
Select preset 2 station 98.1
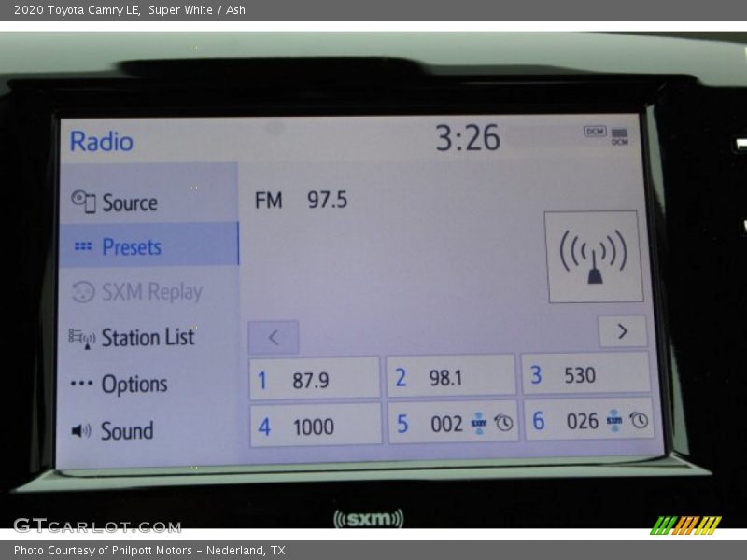click(x=450, y=377)
